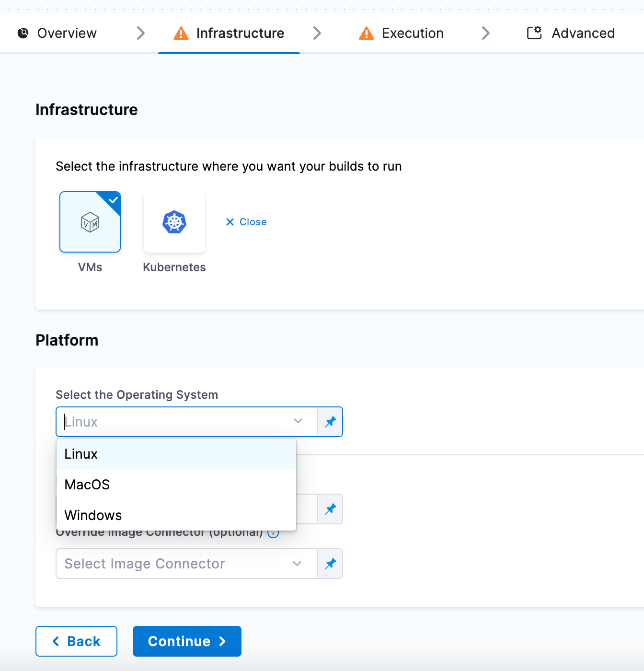Open the info tooltip for Override Image Connector

coord(273,532)
